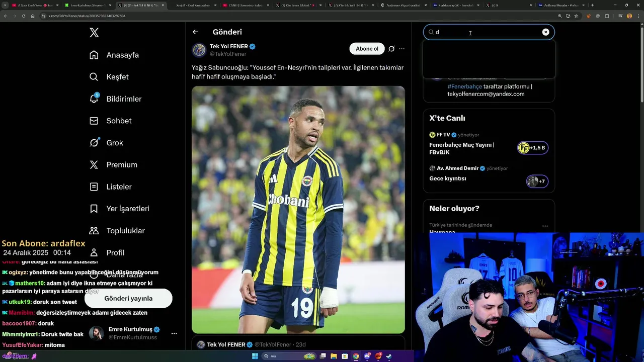Go to Anasayfa in the sidebar
Viewport: 644px width, 362px height.
pos(114,55)
